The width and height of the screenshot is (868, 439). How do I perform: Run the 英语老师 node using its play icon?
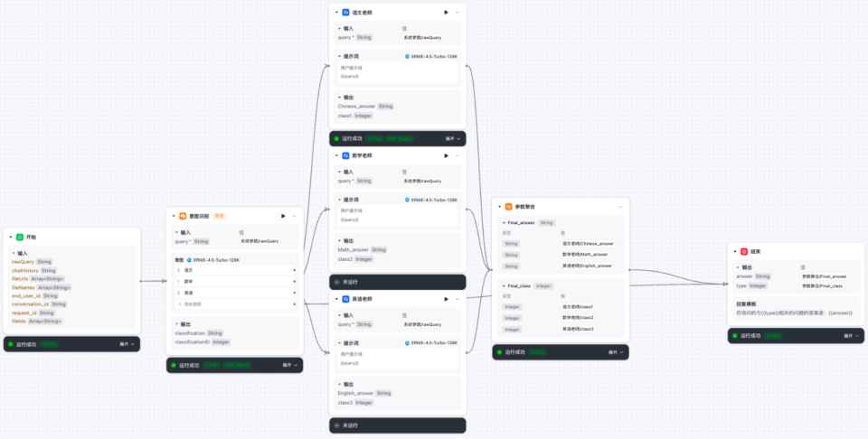coord(446,300)
